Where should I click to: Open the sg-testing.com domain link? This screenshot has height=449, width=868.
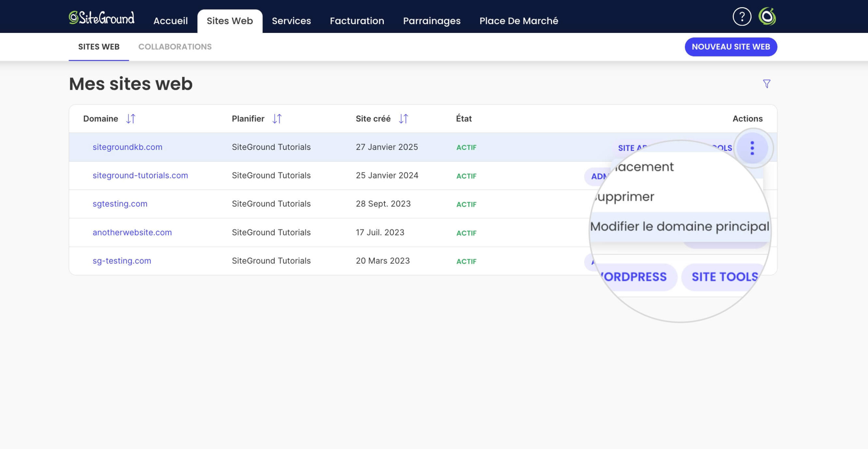click(x=122, y=261)
